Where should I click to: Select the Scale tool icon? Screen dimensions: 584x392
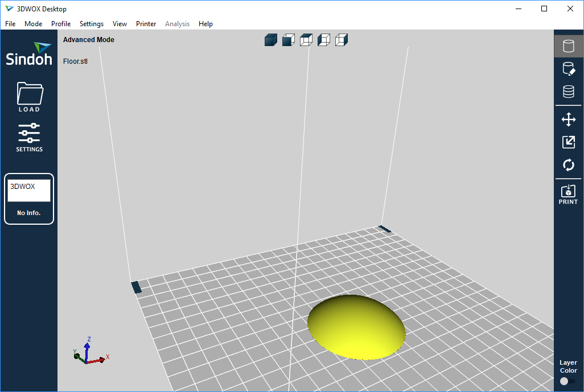(x=569, y=142)
